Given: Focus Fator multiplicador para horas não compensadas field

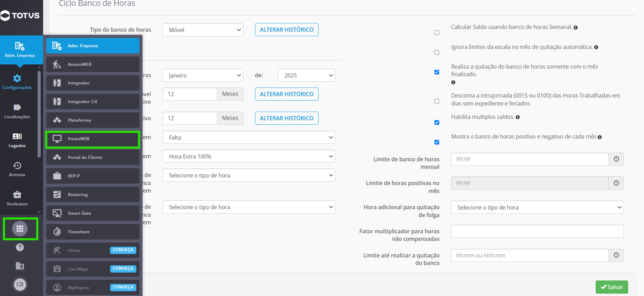Looking at the screenshot, I should point(537,231).
